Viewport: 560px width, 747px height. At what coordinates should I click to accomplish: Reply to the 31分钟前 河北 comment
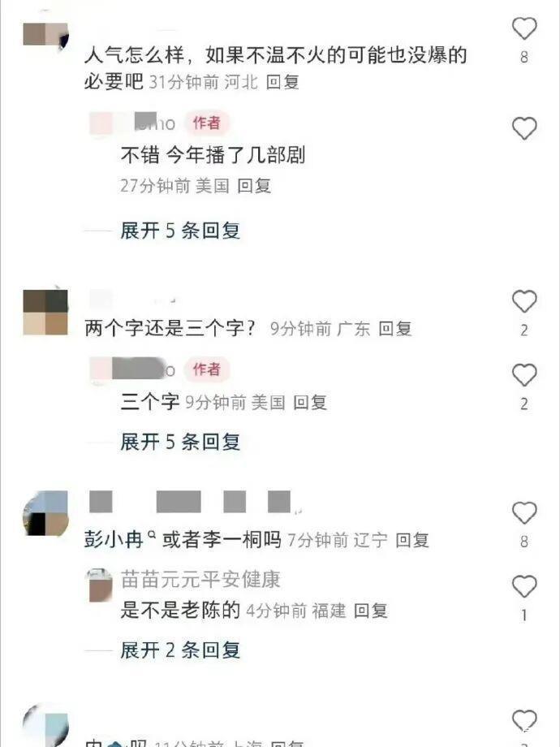(282, 82)
